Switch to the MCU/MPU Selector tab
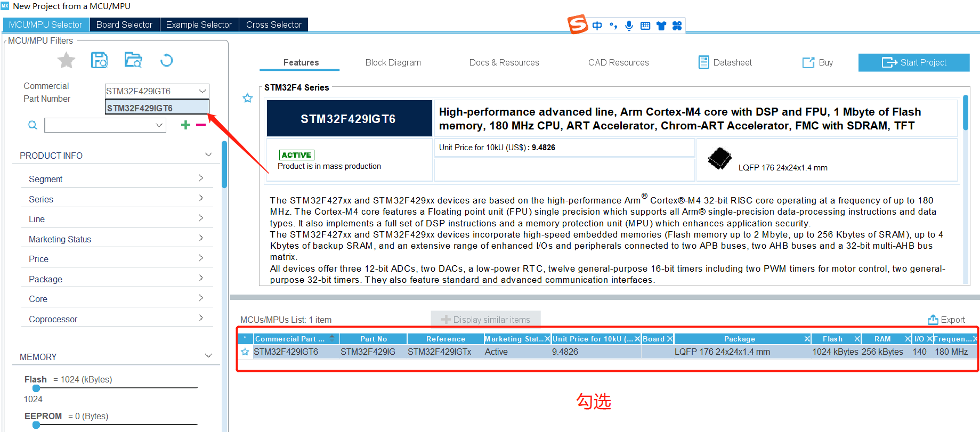 coord(45,25)
